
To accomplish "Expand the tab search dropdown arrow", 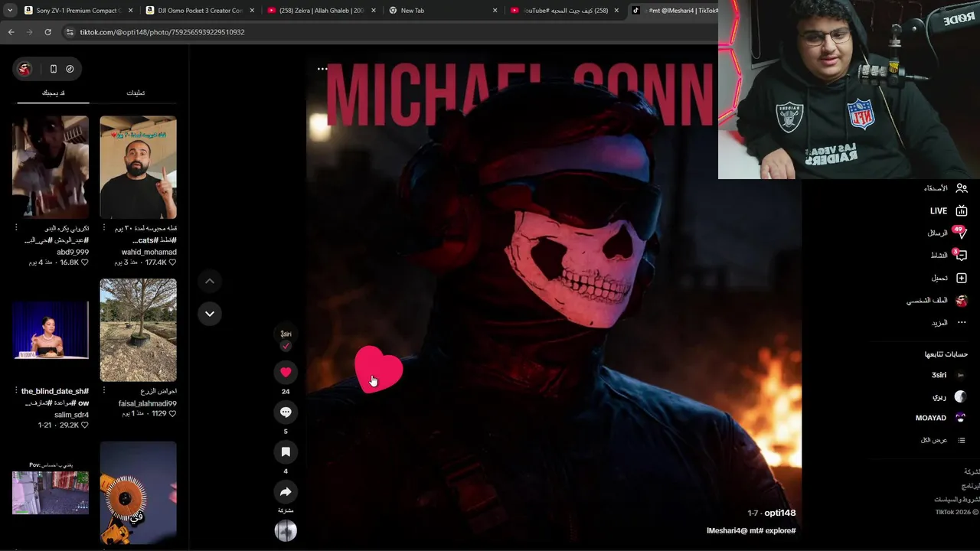I will [x=10, y=11].
